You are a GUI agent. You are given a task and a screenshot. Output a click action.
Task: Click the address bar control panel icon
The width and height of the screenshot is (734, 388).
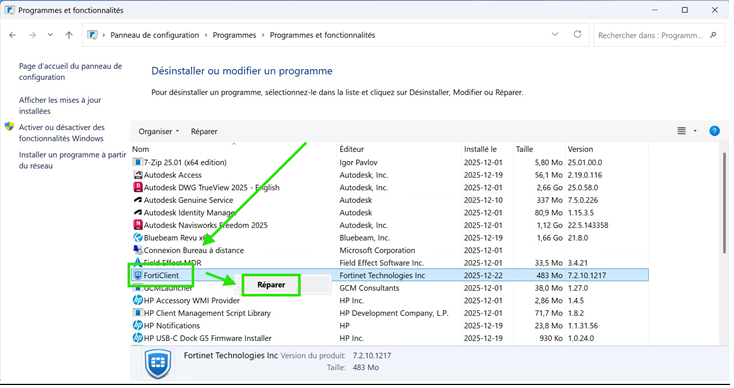pyautogui.click(x=93, y=35)
